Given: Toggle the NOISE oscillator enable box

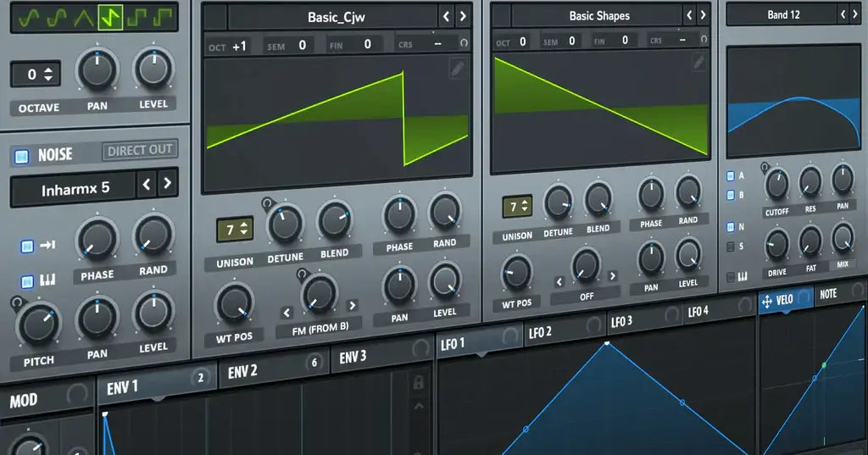Looking at the screenshot, I should click(22, 156).
